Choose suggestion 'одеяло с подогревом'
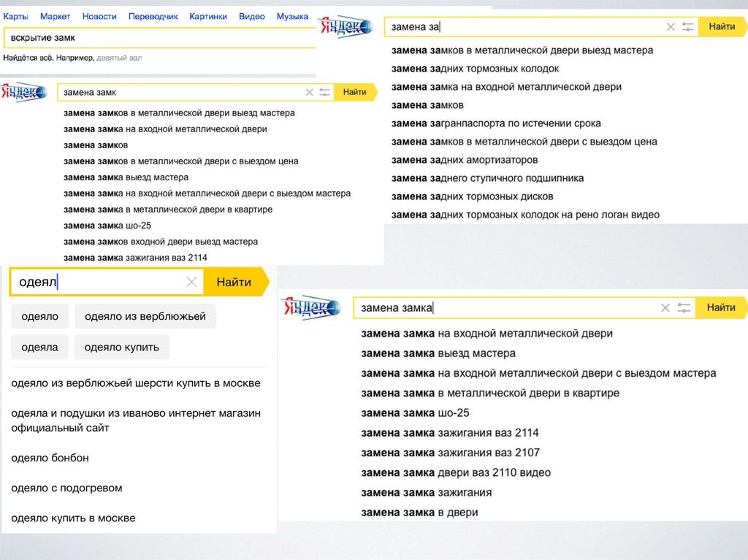Viewport: 748px width, 560px height. coord(66,488)
